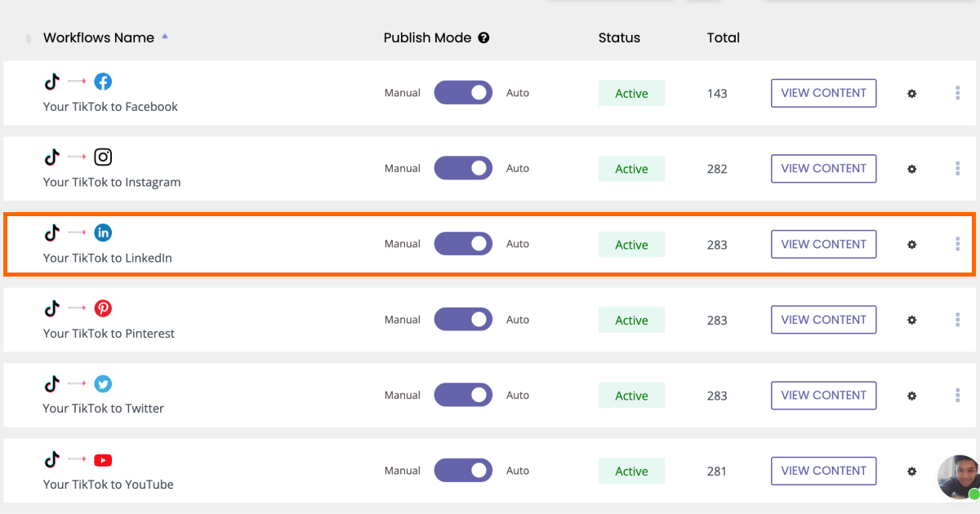This screenshot has height=514, width=980.
Task: Click the TikTok icon in the Facebook workflow row
Action: 52,82
